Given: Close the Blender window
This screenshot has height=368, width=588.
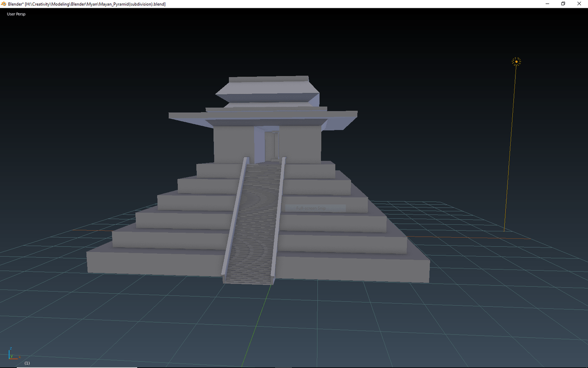Looking at the screenshot, I should [579, 4].
